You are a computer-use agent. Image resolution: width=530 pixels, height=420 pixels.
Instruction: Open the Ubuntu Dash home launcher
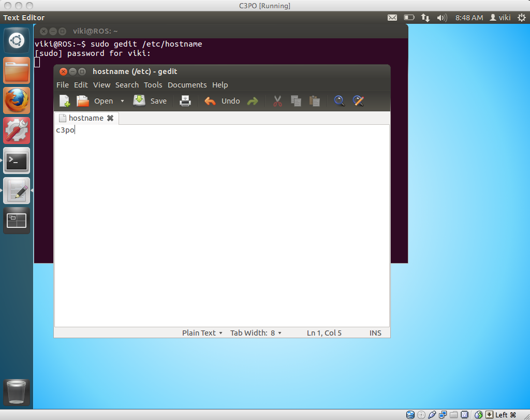(x=17, y=40)
